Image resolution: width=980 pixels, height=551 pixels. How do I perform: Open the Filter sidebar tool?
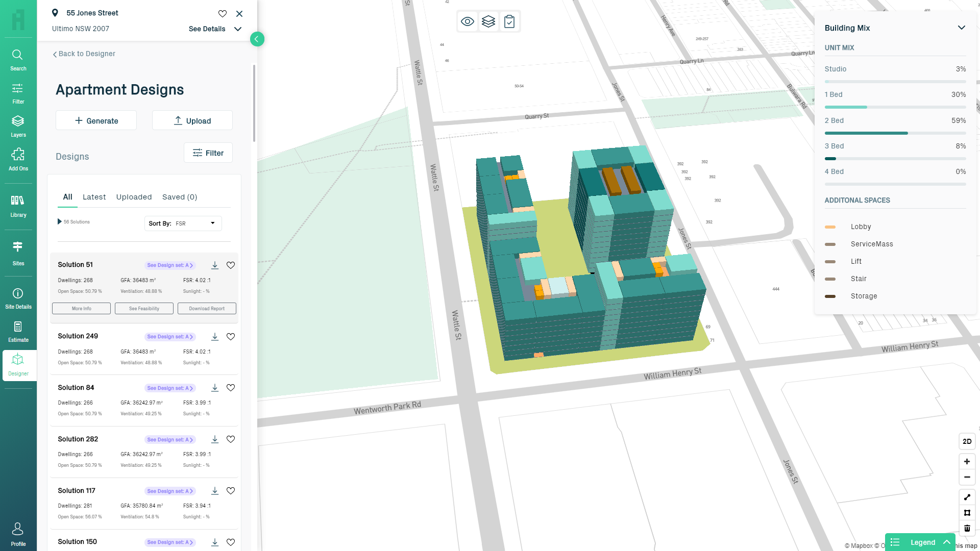(18, 93)
